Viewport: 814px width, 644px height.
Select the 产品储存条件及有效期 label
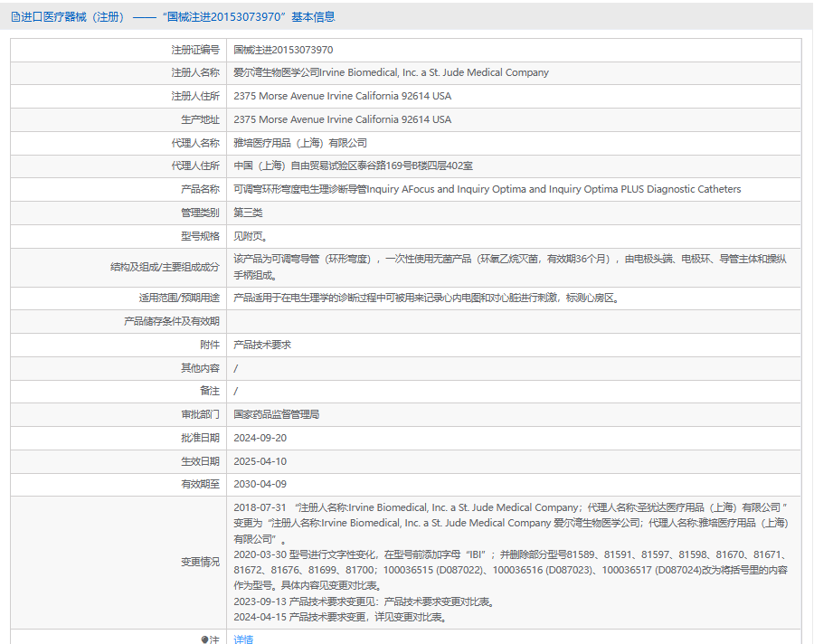pos(171,321)
